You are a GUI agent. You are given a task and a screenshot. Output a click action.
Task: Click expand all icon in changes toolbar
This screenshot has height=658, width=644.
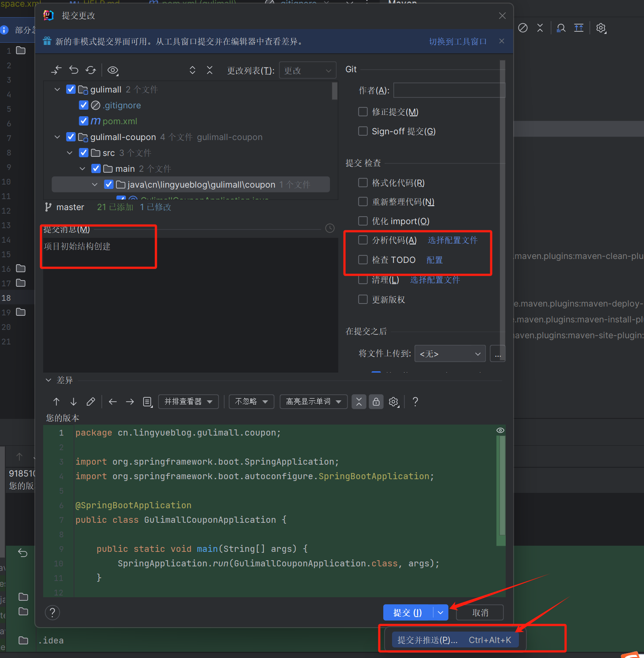192,70
